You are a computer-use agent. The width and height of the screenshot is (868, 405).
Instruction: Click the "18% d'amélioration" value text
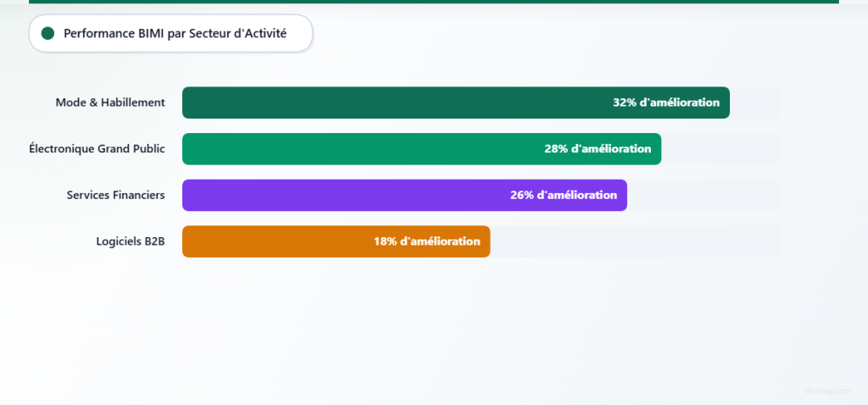click(x=426, y=241)
